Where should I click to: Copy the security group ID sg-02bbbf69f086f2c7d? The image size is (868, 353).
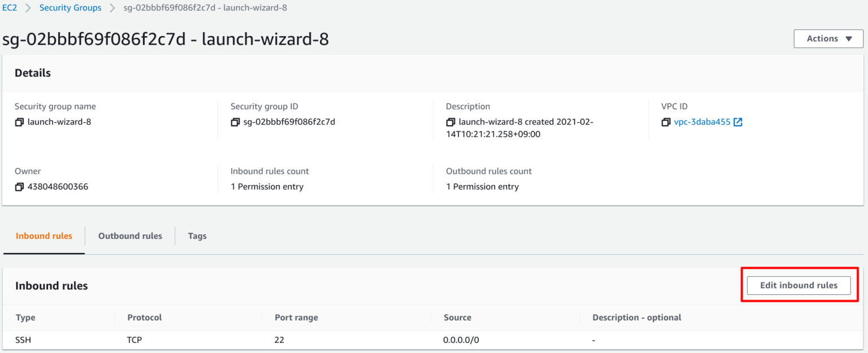click(x=236, y=121)
